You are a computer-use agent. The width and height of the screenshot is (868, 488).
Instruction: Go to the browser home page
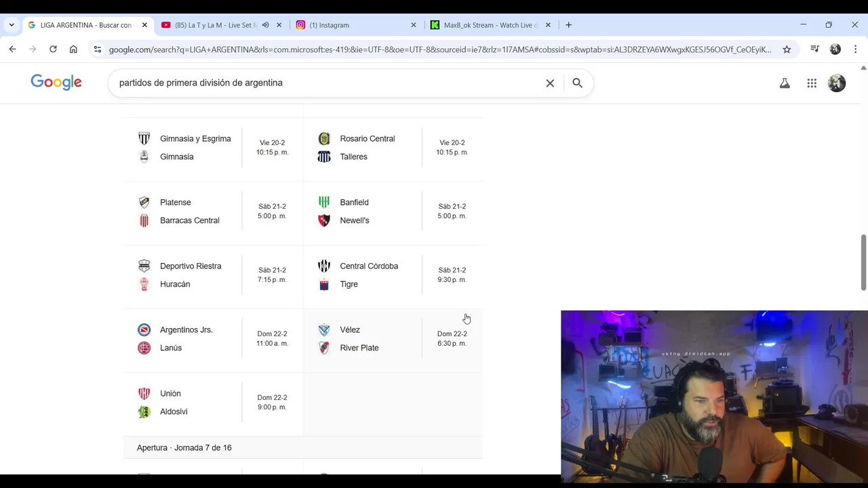pos(73,49)
